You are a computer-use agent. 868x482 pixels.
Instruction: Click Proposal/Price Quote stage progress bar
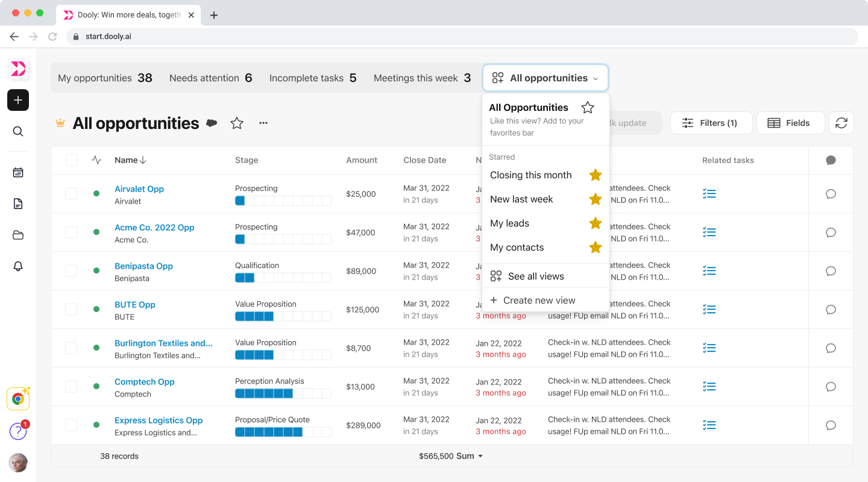pyautogui.click(x=283, y=432)
